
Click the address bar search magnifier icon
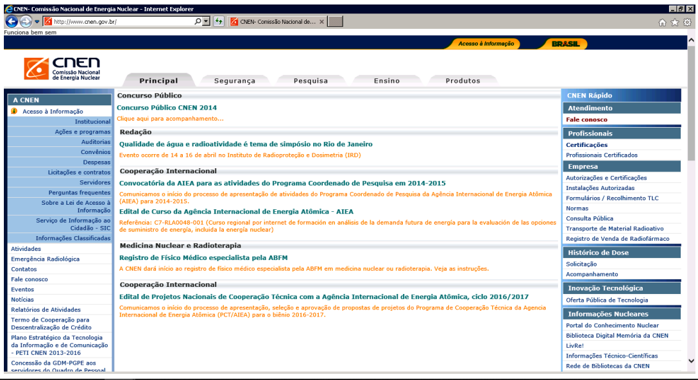pos(197,21)
